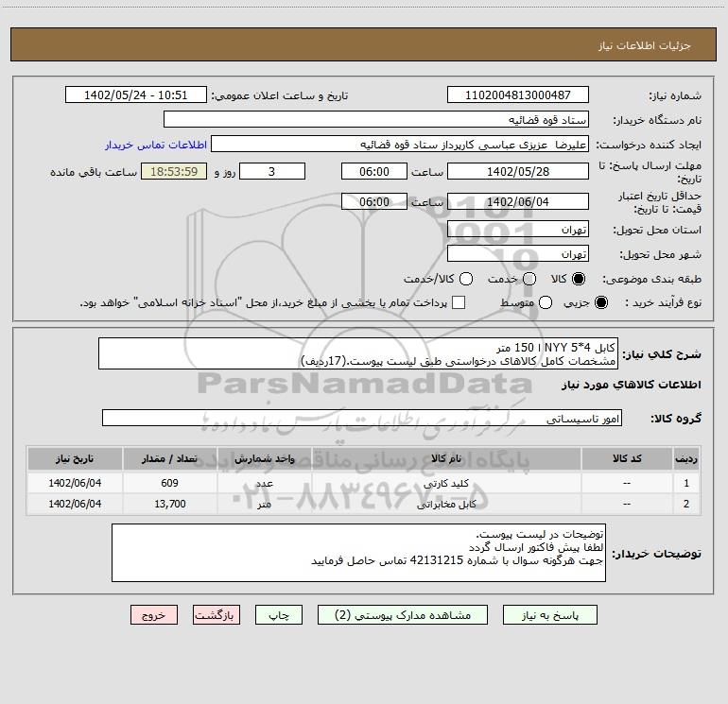Click the واحد شمارش column header
Viewport: 728px width, 704px height.
click(264, 458)
